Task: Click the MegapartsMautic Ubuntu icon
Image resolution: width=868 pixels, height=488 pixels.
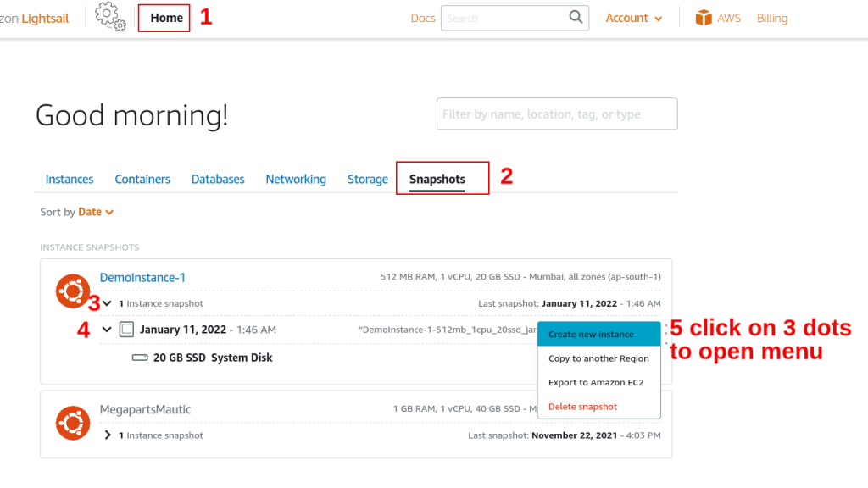Action: [73, 424]
